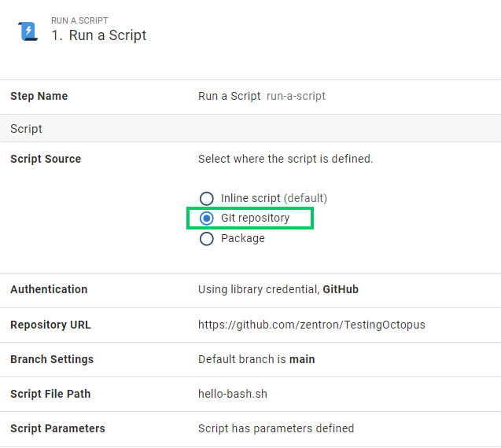The height and width of the screenshot is (448, 501).
Task: Click the 'Run a Script' step name value
Action: [229, 96]
